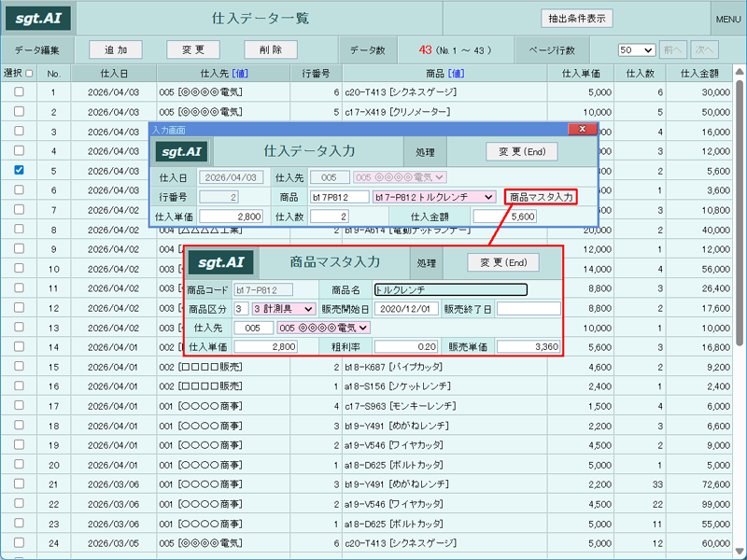
Task: Open the MENU in the top right
Action: tap(728, 19)
